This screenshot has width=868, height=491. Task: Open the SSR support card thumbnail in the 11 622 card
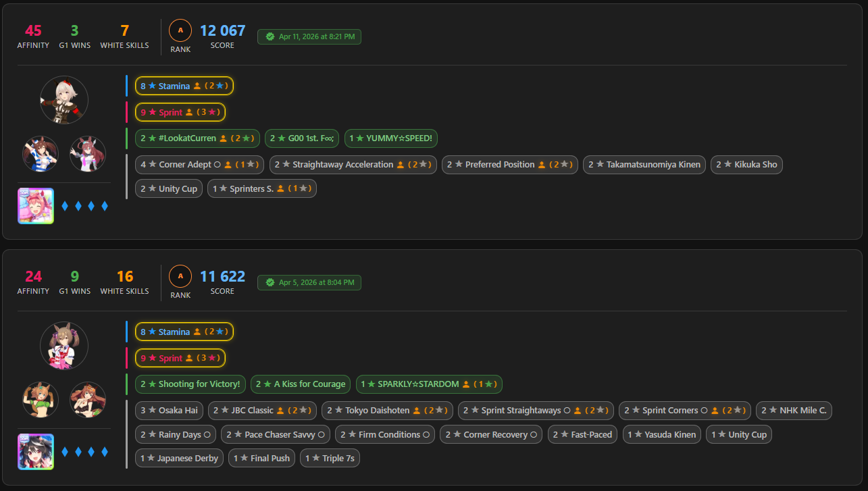pyautogui.click(x=35, y=452)
